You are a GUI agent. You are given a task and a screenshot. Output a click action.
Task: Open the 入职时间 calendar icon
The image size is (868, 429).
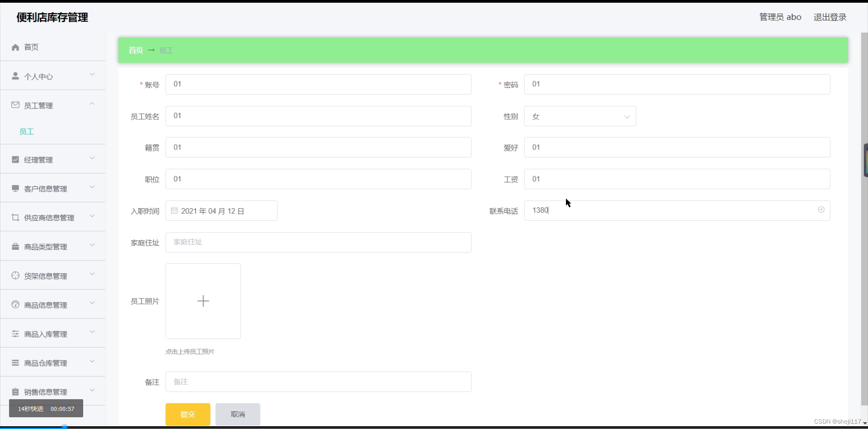tap(175, 210)
